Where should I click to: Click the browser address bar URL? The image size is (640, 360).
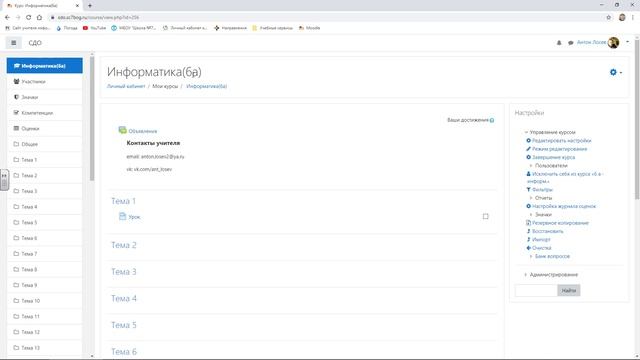click(x=98, y=18)
